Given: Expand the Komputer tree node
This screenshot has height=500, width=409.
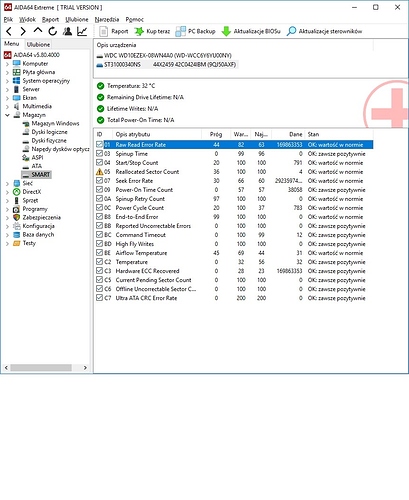Looking at the screenshot, I should click(7, 63).
